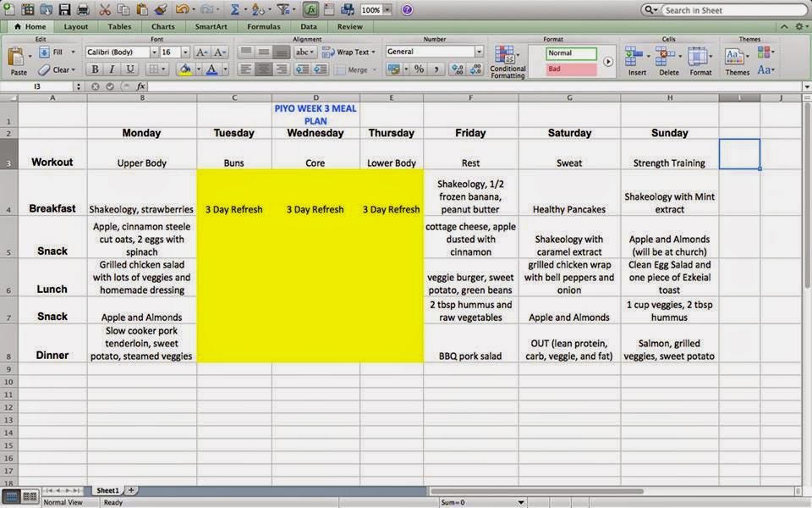Click the Filter funnel icon
Image resolution: width=812 pixels, height=508 pixels.
tap(283, 8)
